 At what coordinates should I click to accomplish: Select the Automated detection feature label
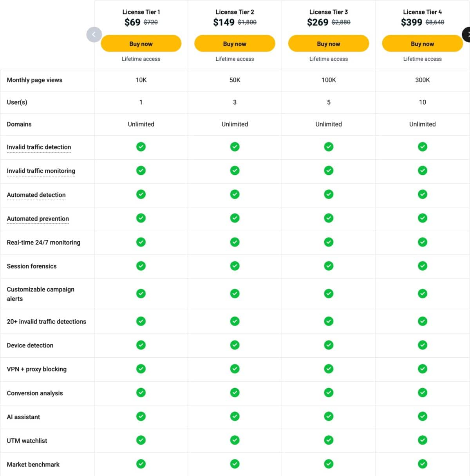pyautogui.click(x=36, y=195)
